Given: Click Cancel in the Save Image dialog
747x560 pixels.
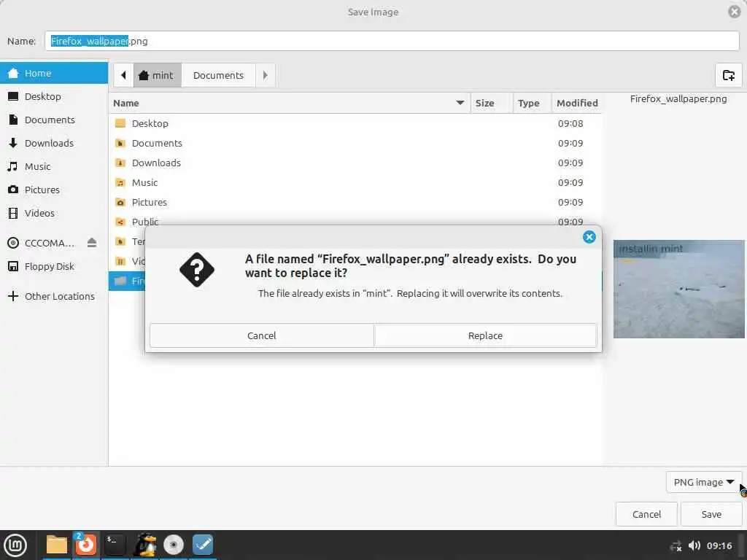Looking at the screenshot, I should click(x=646, y=514).
